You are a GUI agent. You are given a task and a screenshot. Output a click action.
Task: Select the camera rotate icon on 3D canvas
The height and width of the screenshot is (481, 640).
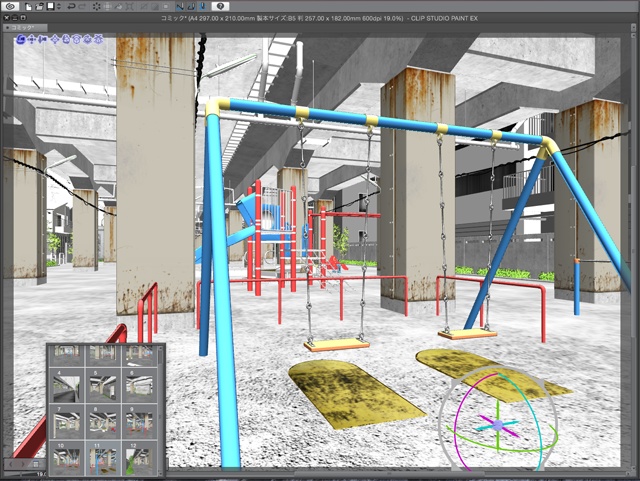coord(21,39)
